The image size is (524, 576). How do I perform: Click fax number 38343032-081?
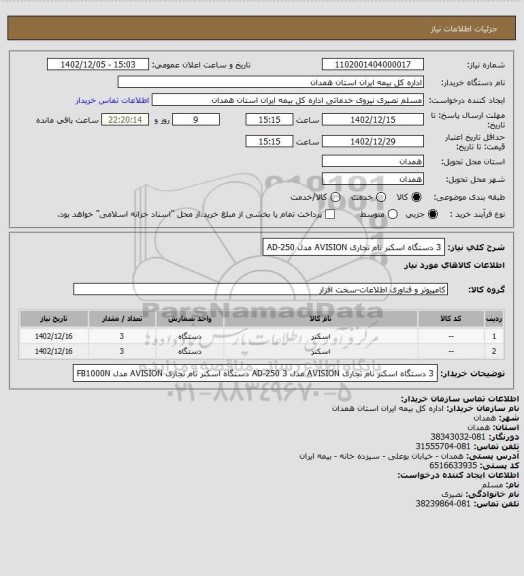[458, 437]
